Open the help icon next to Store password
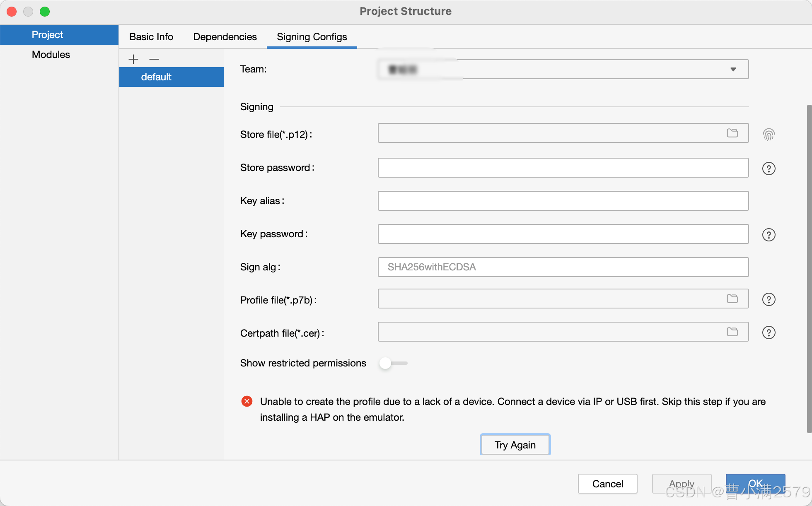Viewport: 812px width, 506px height. (x=768, y=169)
